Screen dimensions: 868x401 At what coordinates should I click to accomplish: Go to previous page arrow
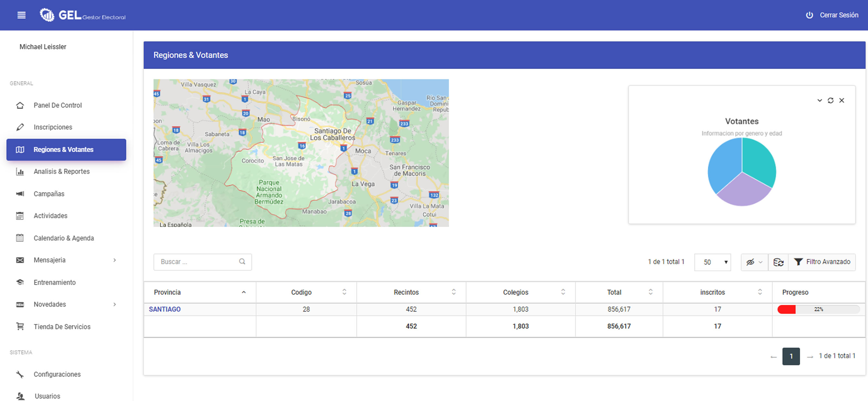tap(773, 357)
